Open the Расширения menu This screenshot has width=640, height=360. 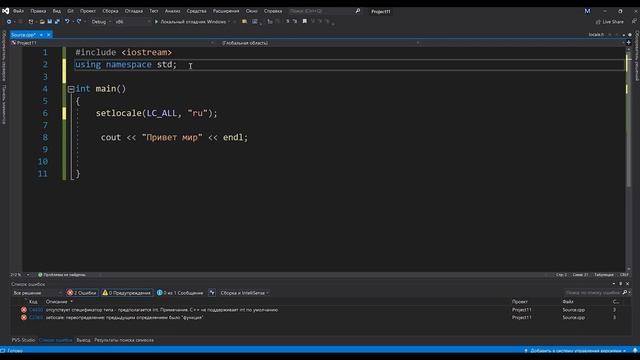point(226,11)
